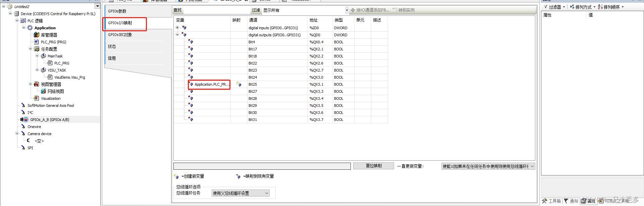This screenshot has height=206, width=644.
Task: Click the A-Z 排列顺序 sort icon
Action: coord(600,7)
